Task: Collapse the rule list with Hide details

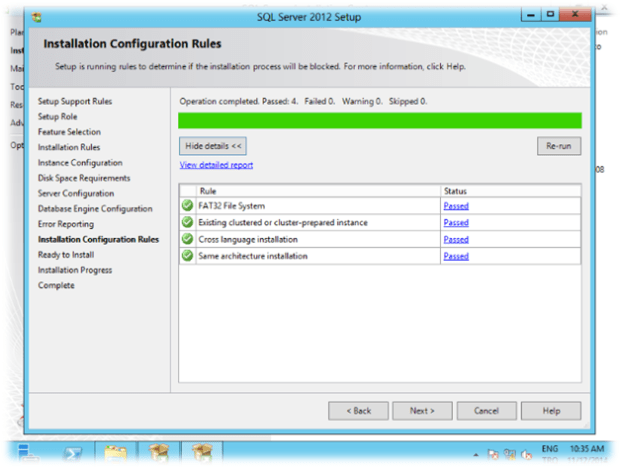Action: click(213, 146)
